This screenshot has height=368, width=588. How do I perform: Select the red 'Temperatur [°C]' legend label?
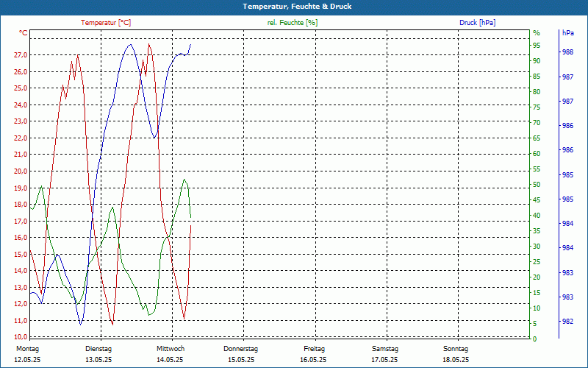click(106, 23)
